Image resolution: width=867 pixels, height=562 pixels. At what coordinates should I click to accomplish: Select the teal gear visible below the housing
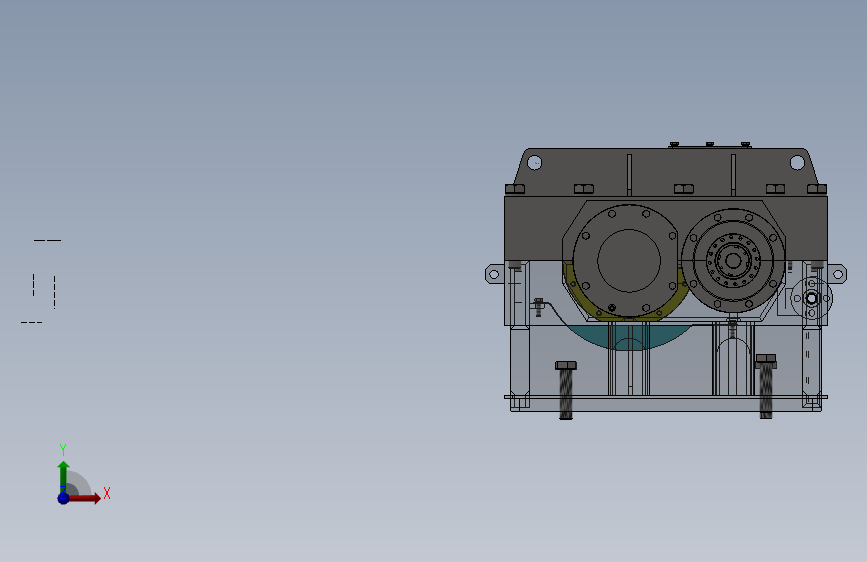click(x=629, y=337)
